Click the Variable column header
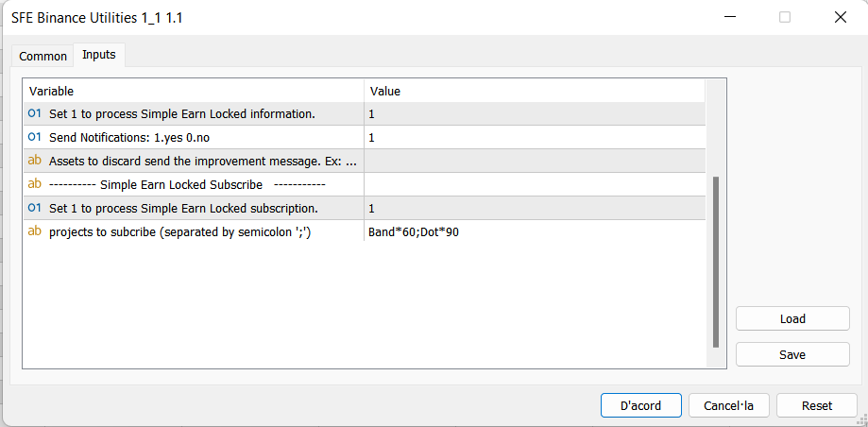Image resolution: width=868 pixels, height=427 pixels. 194,91
